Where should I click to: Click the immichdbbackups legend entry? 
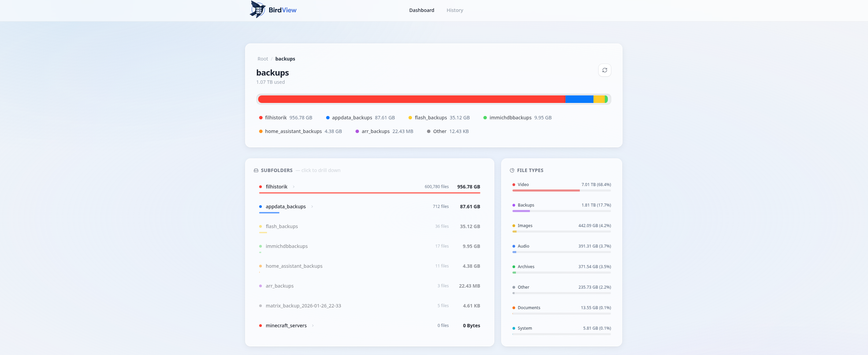517,118
